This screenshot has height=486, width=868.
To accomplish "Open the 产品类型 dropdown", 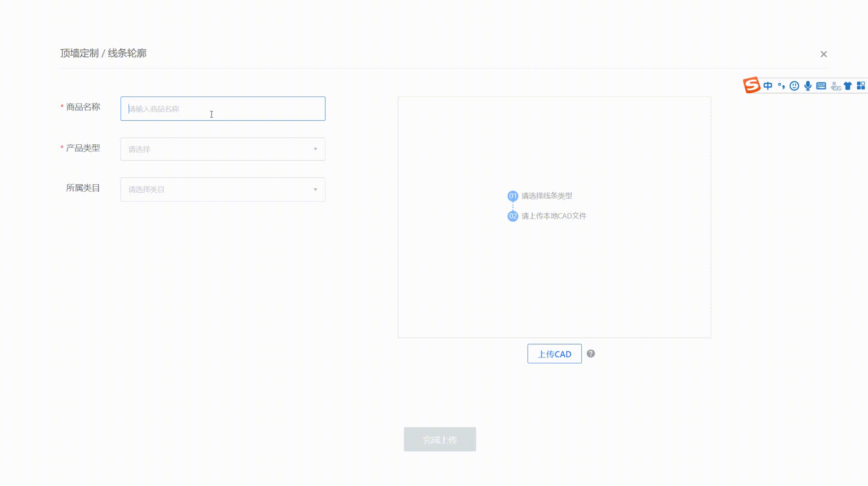I will 223,149.
